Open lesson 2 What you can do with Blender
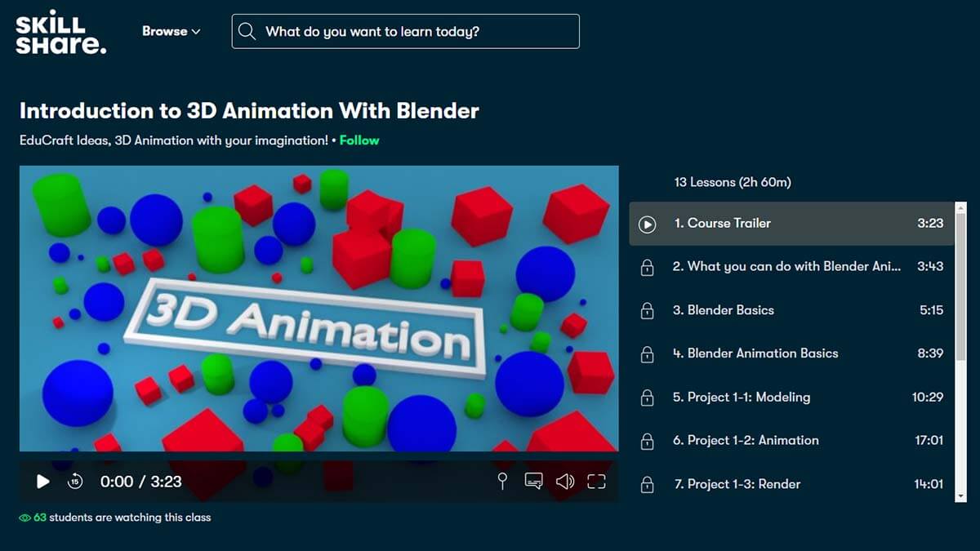 791,267
